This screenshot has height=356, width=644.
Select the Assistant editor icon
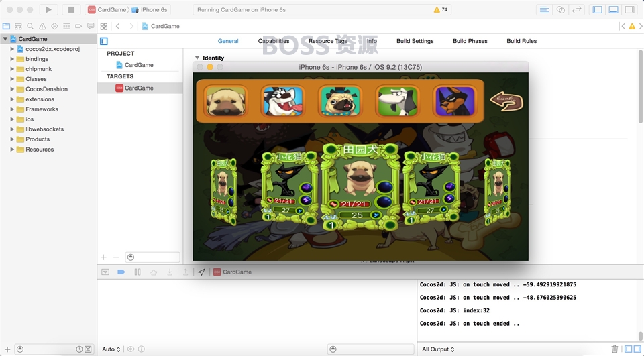(560, 9)
